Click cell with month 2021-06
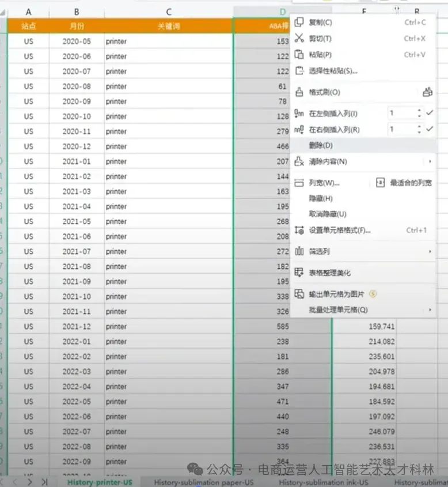The height and width of the screenshot is (487, 448). (77, 236)
